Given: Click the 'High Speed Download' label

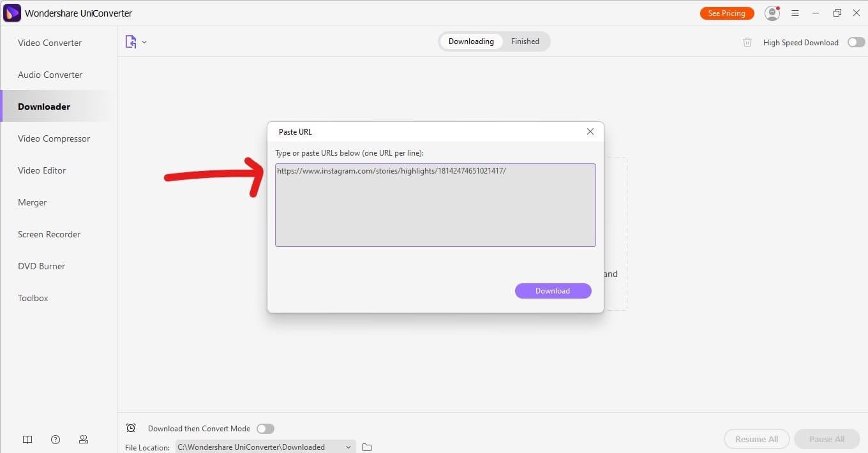Looking at the screenshot, I should click(801, 43).
